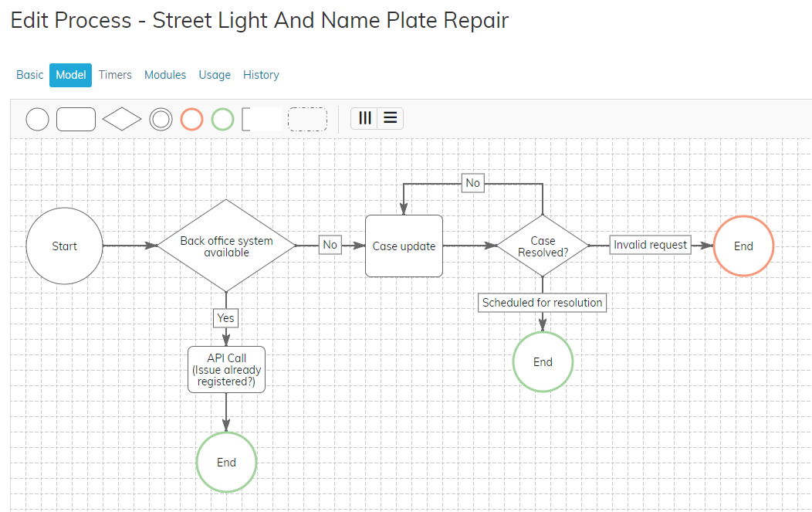812x512 pixels.
Task: Select the plain circle shape tool
Action: tap(37, 119)
